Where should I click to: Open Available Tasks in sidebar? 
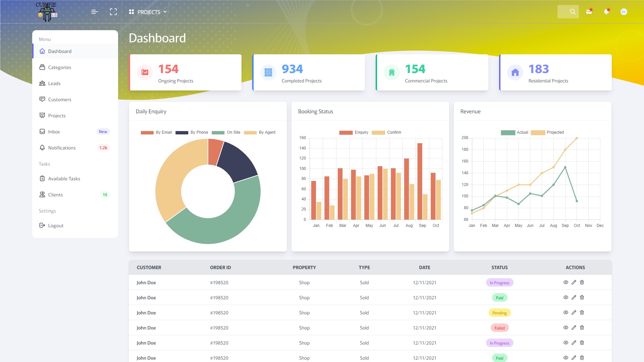coord(75,179)
